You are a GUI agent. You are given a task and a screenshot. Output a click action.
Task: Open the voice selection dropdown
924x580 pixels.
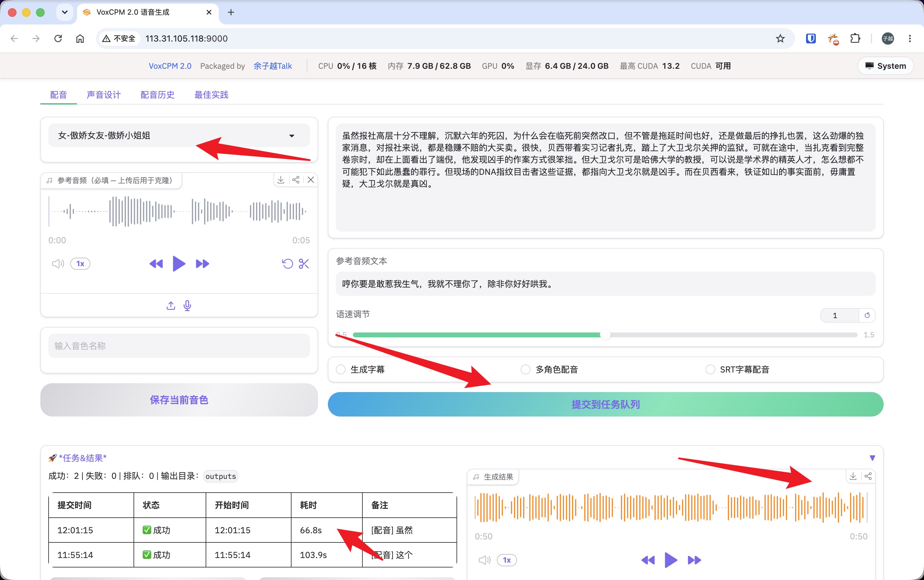coord(179,135)
